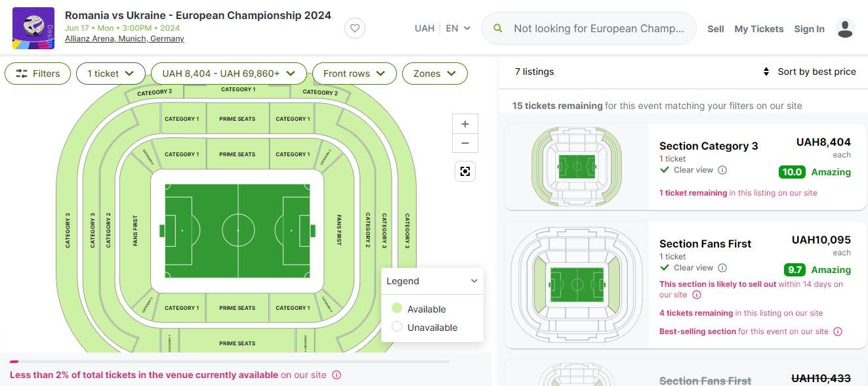Zoom in on the stadium map
Viewport: 868px width, 386px height.
(x=465, y=124)
